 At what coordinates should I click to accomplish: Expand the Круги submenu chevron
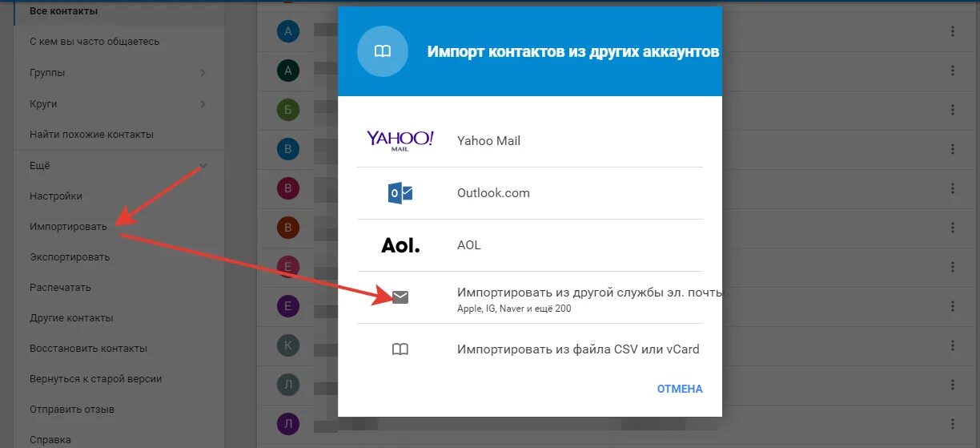[x=203, y=104]
